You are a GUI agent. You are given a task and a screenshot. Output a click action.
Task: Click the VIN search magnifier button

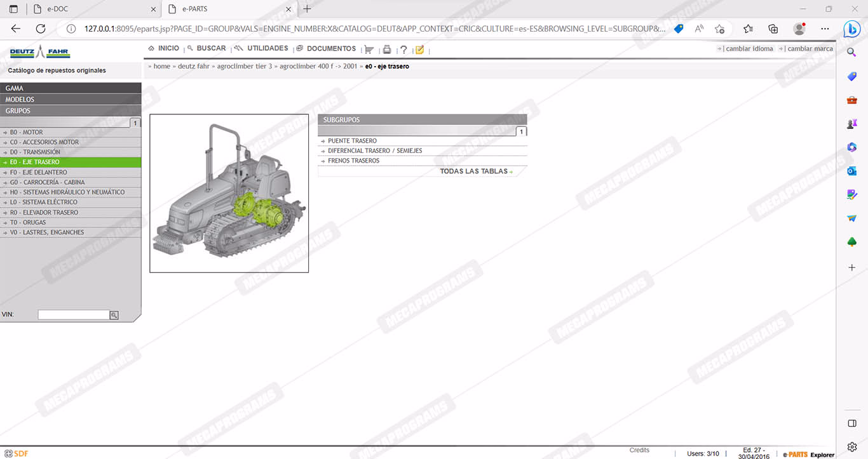click(x=114, y=315)
